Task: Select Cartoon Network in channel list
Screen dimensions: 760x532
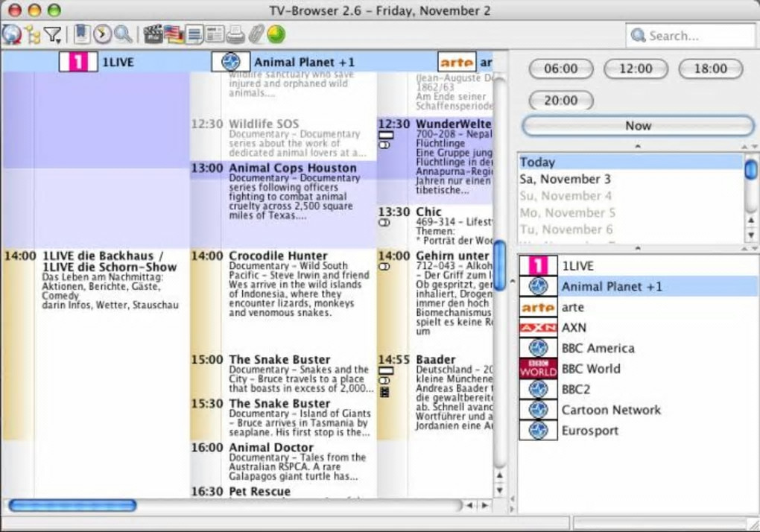Action: [x=639, y=410]
